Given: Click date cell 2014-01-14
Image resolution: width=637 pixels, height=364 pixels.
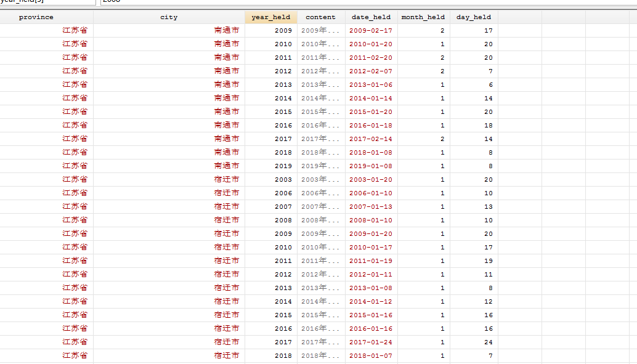Looking at the screenshot, I should [x=371, y=99].
